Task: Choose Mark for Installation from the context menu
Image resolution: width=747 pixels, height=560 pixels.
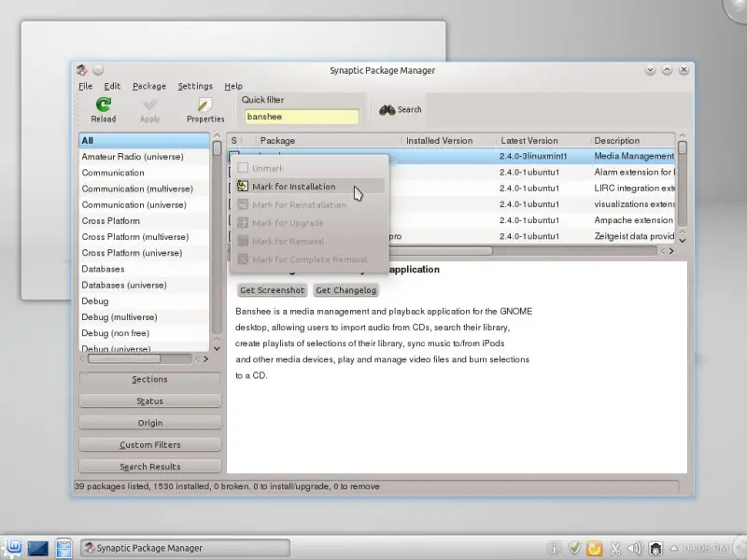Action: pos(310,186)
